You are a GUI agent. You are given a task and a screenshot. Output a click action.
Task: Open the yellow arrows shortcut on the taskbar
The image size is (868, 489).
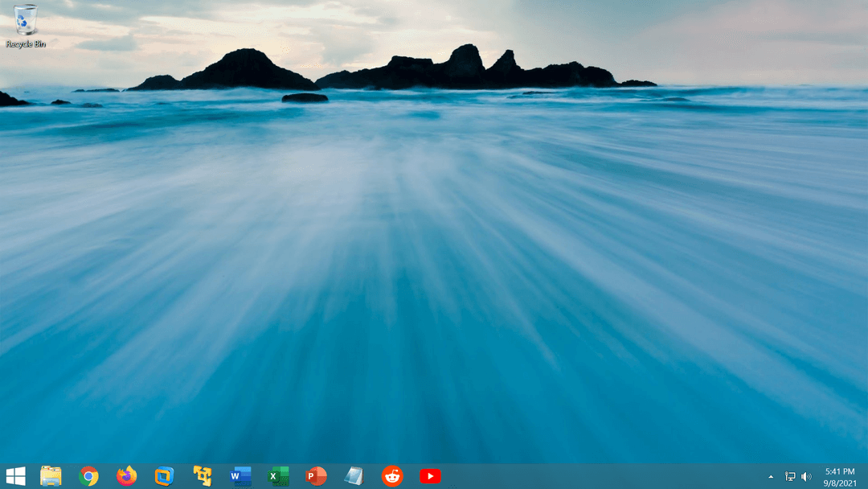tap(202, 476)
